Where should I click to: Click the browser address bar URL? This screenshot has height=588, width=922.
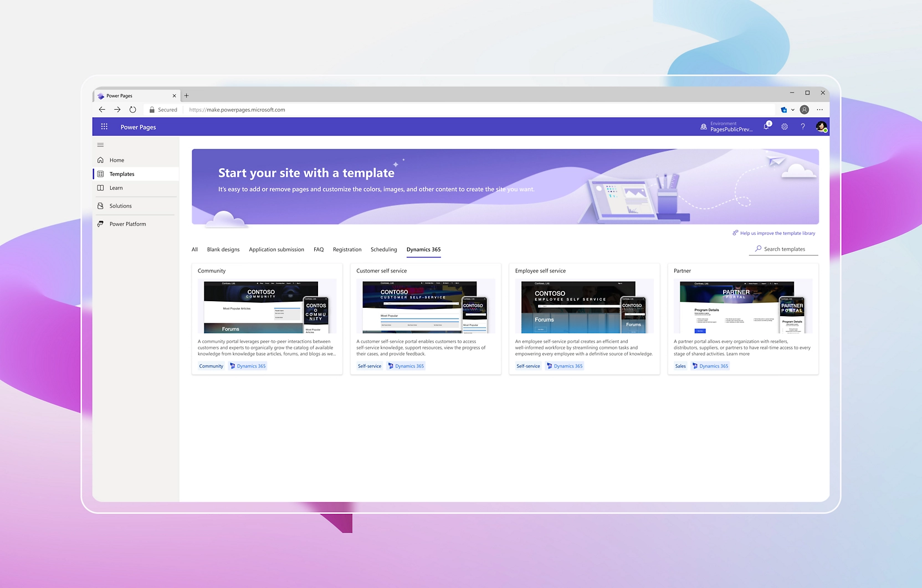[237, 110]
